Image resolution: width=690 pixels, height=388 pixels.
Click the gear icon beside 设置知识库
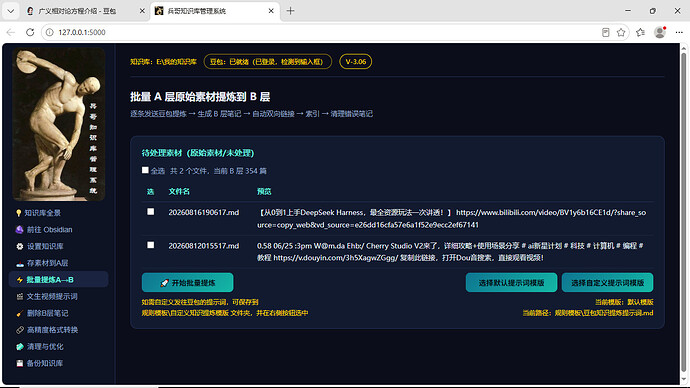click(x=20, y=246)
